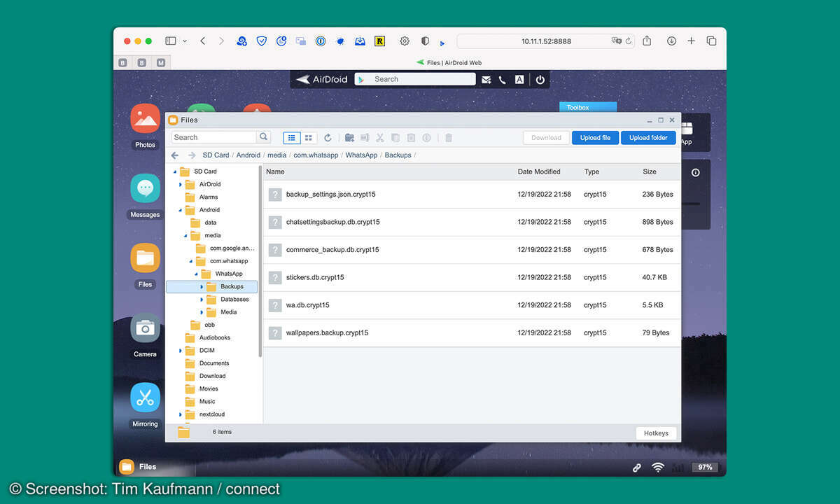Click the Wi-Fi status icon
Screen dimensions: 840x504
coord(658,467)
